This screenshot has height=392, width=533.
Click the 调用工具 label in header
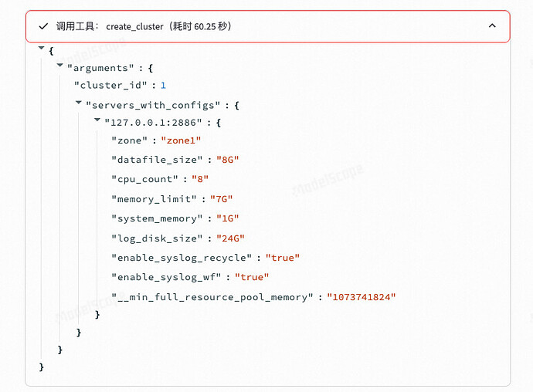tap(75, 26)
